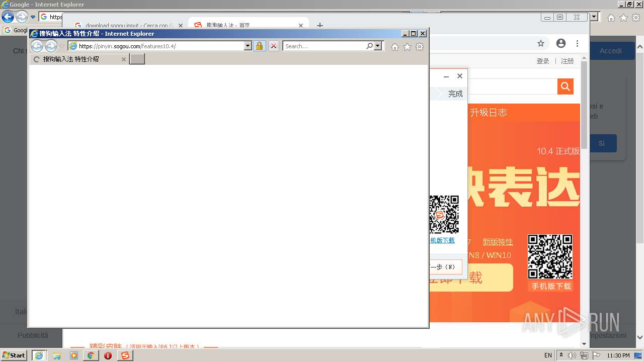Click the 手机版下载 link in installer dialog
Screen dimensions: 644x362
point(442,240)
